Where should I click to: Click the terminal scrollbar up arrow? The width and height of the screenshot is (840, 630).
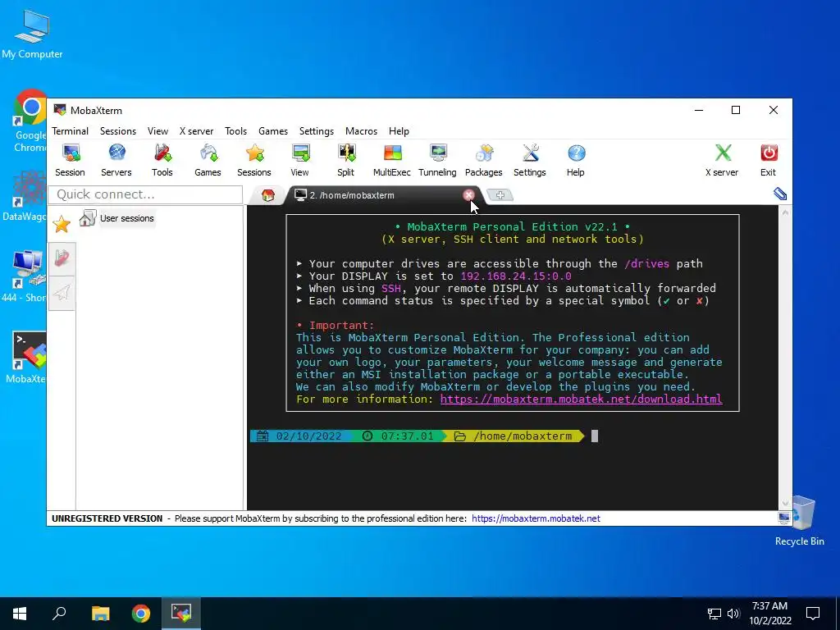coord(785,212)
